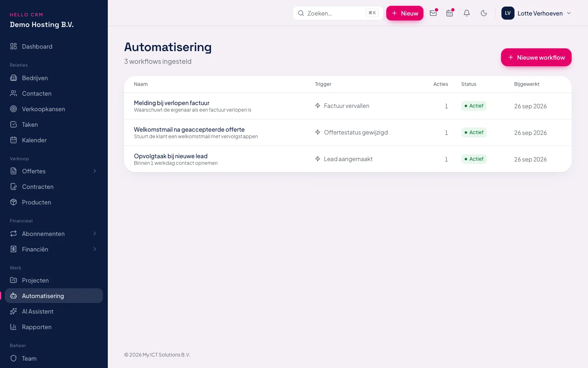
Task: Click the Factuur vervallen trigger text
Action: 347,106
